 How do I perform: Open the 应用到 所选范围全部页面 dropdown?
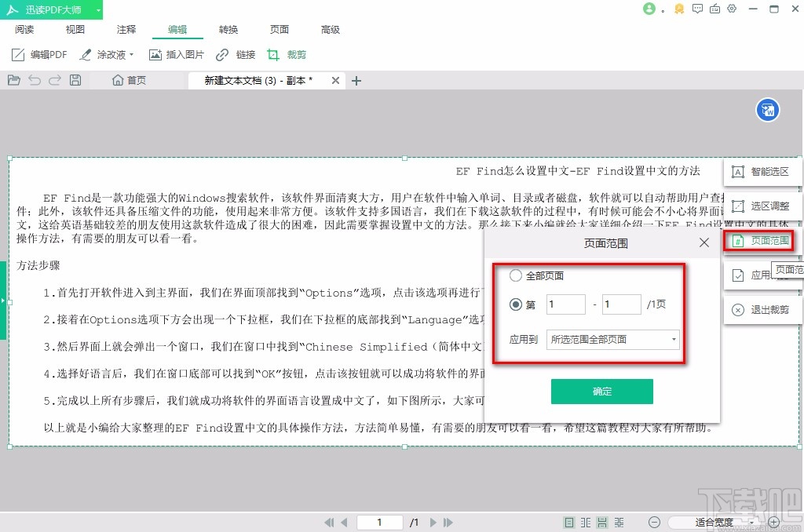(x=612, y=339)
